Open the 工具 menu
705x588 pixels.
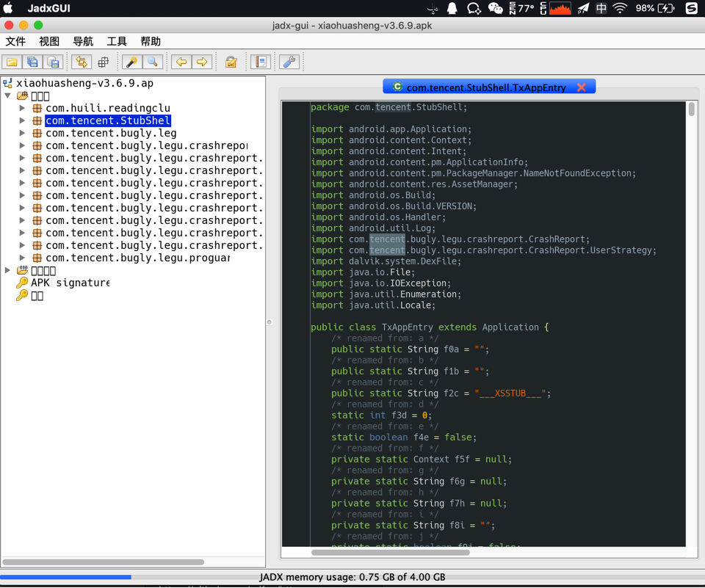117,41
